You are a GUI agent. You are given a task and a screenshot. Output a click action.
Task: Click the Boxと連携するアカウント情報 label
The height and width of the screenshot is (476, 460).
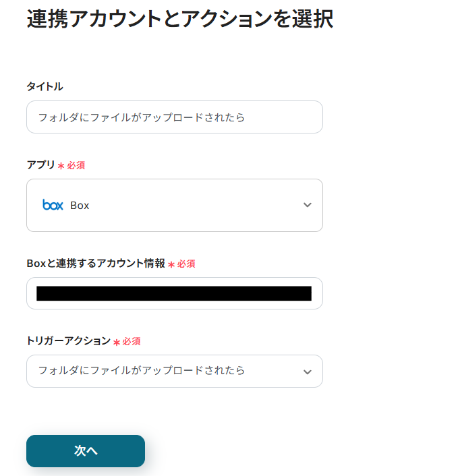tap(95, 264)
